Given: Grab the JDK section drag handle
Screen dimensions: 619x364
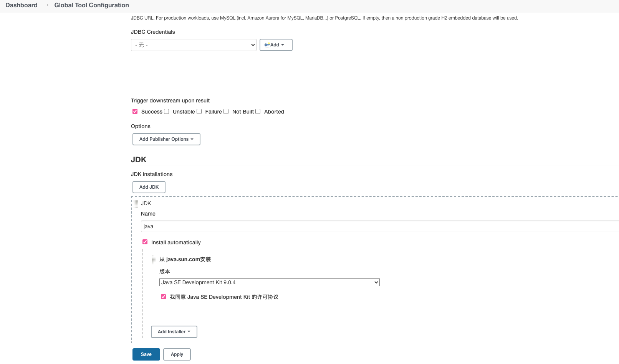Looking at the screenshot, I should point(136,204).
